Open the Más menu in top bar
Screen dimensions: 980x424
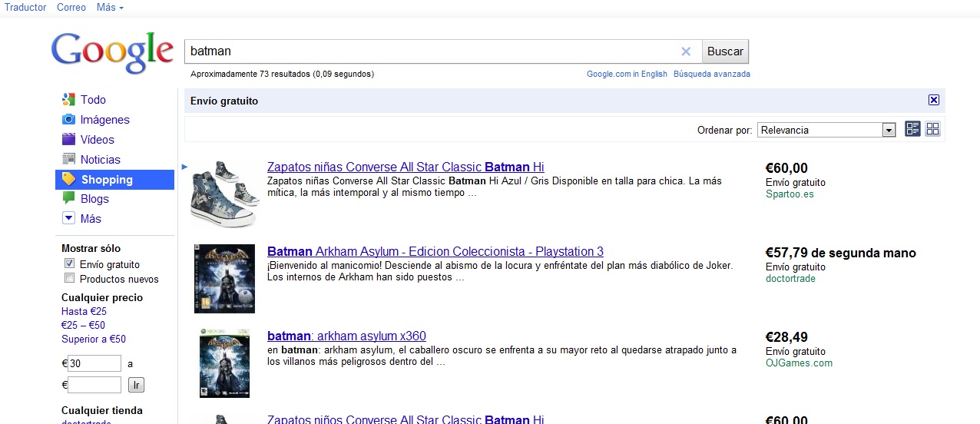click(110, 8)
